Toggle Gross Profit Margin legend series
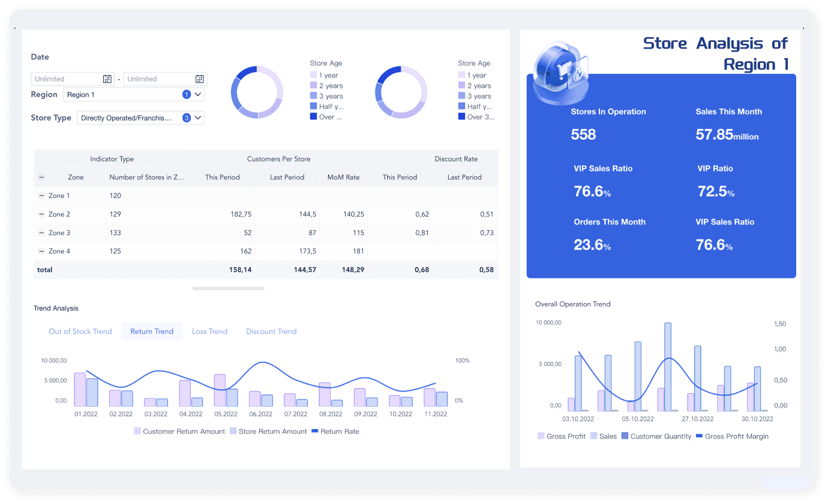This screenshot has height=504, width=828. (732, 436)
